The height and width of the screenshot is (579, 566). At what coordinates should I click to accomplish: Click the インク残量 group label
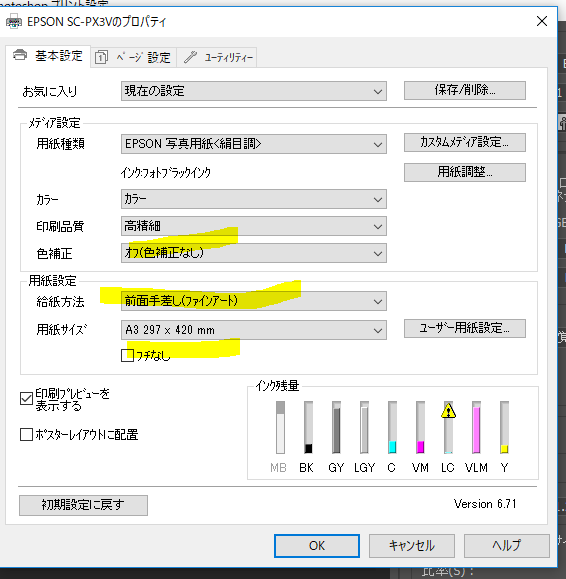(277, 386)
